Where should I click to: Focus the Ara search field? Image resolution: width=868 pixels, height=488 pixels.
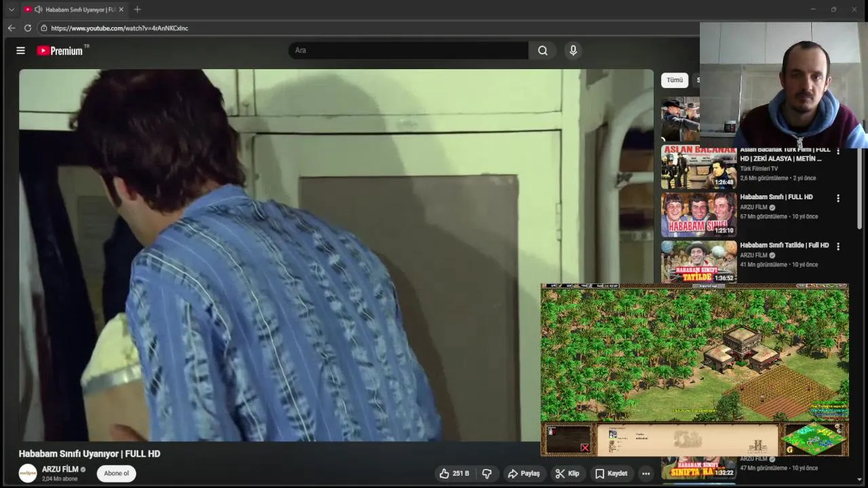tap(408, 50)
